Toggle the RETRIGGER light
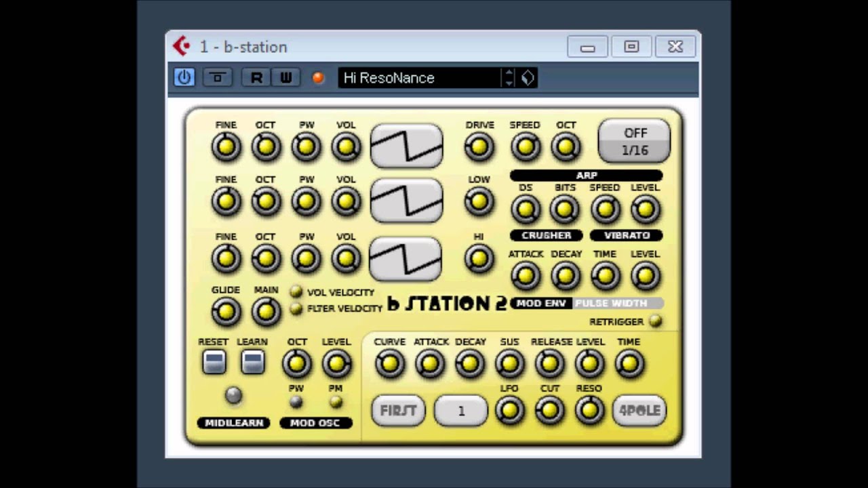The width and height of the screenshot is (868, 488). 655,321
